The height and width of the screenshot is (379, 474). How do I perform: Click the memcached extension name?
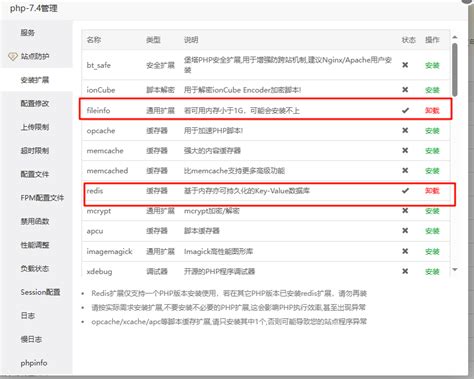point(107,171)
